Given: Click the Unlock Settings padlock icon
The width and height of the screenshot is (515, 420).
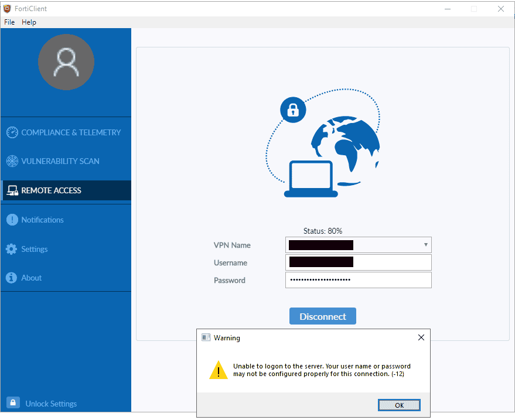Looking at the screenshot, I should pyautogui.click(x=12, y=403).
